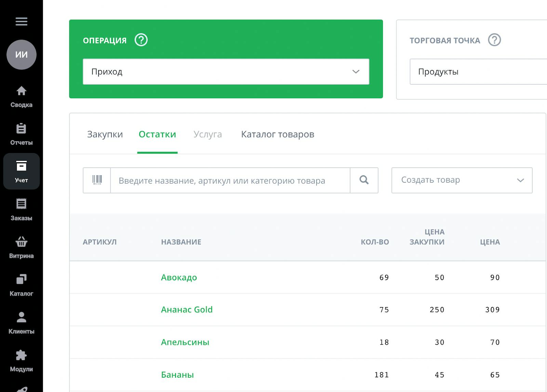Click quantity 181 in Бананы row

(382, 375)
